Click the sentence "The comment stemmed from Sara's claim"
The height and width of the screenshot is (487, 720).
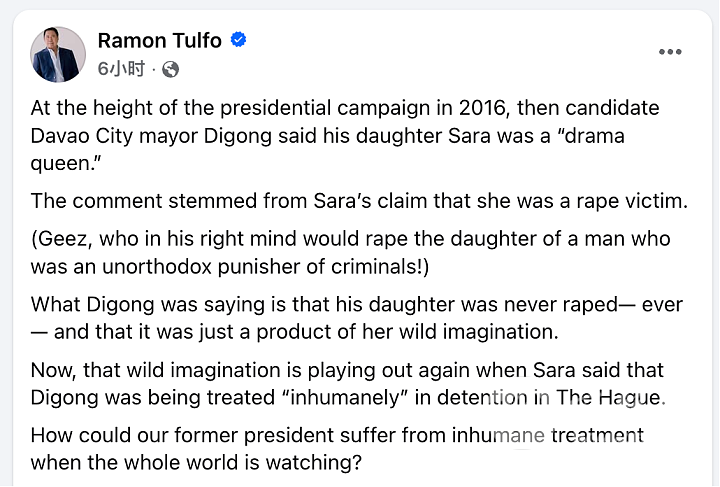click(x=359, y=201)
